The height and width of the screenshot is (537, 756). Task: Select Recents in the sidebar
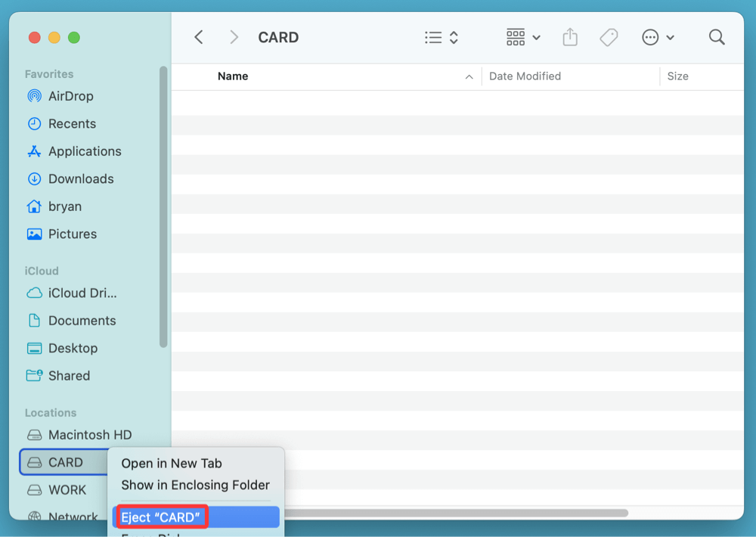73,123
